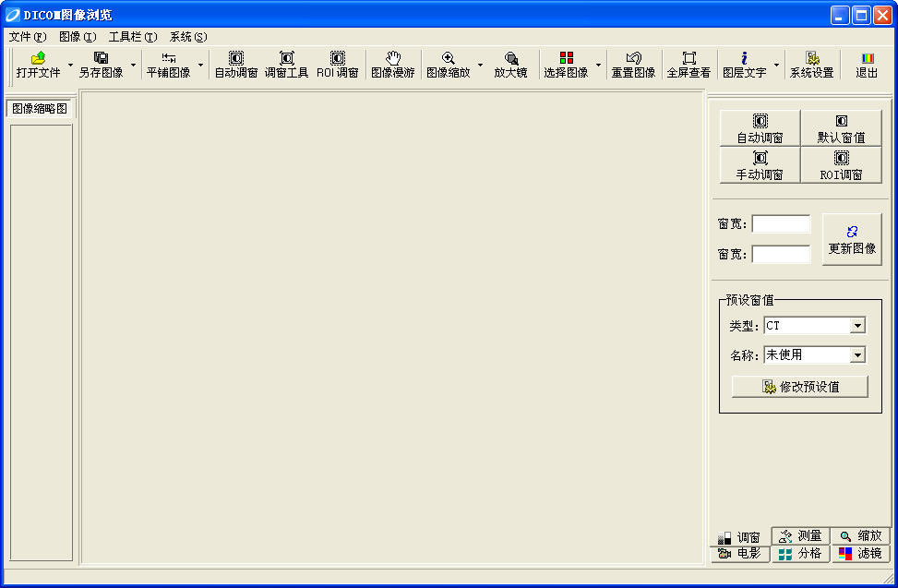Click the first 窗宽 input field
Image resolution: width=898 pixels, height=588 pixels.
coord(781,224)
